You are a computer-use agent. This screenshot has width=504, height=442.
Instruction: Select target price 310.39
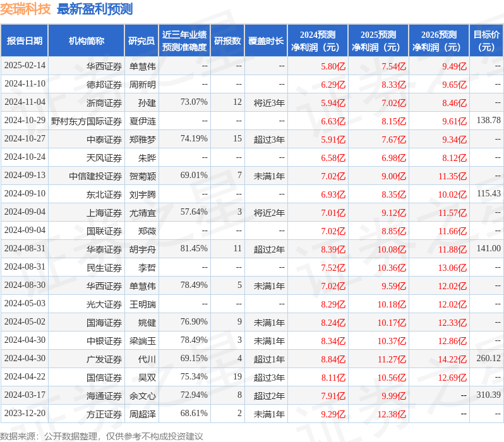pos(489,395)
